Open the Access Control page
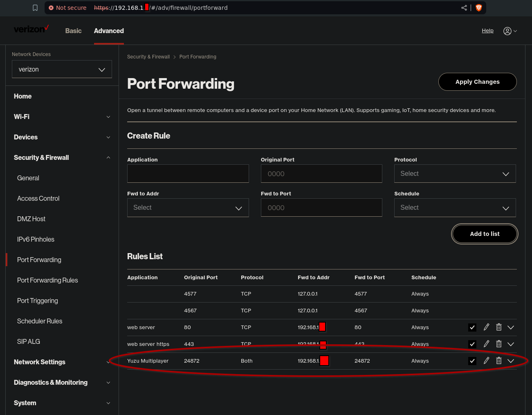 pos(38,198)
